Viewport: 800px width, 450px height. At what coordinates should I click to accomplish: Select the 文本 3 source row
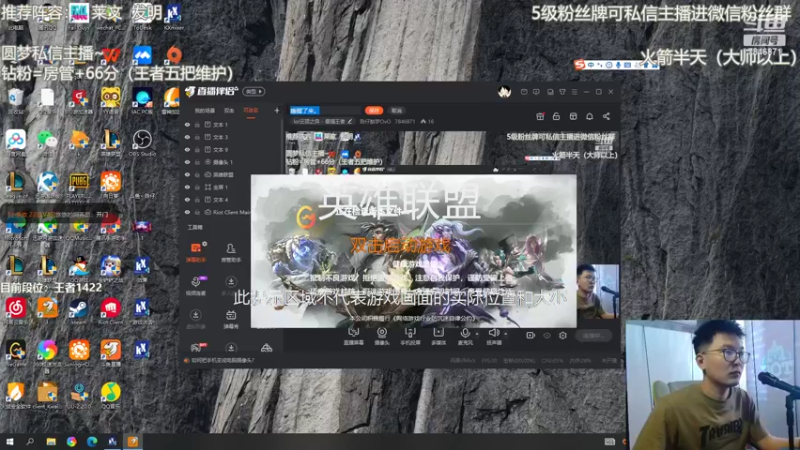pos(232,137)
